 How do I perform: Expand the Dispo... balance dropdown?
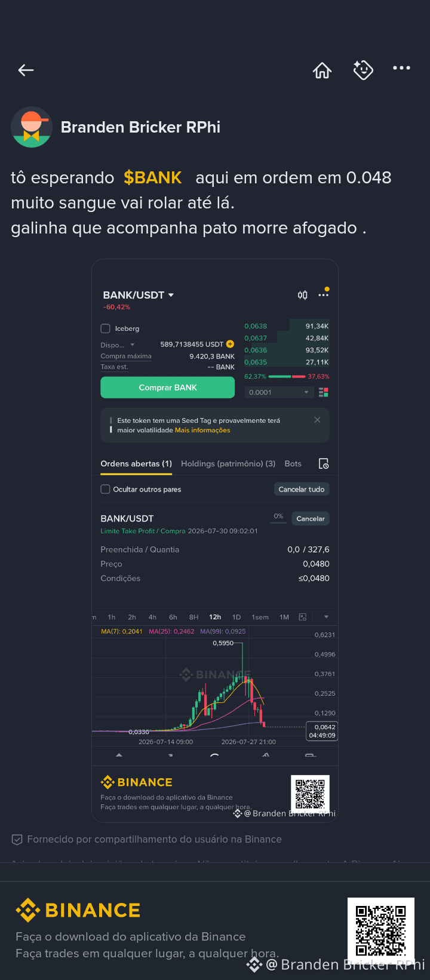(133, 345)
